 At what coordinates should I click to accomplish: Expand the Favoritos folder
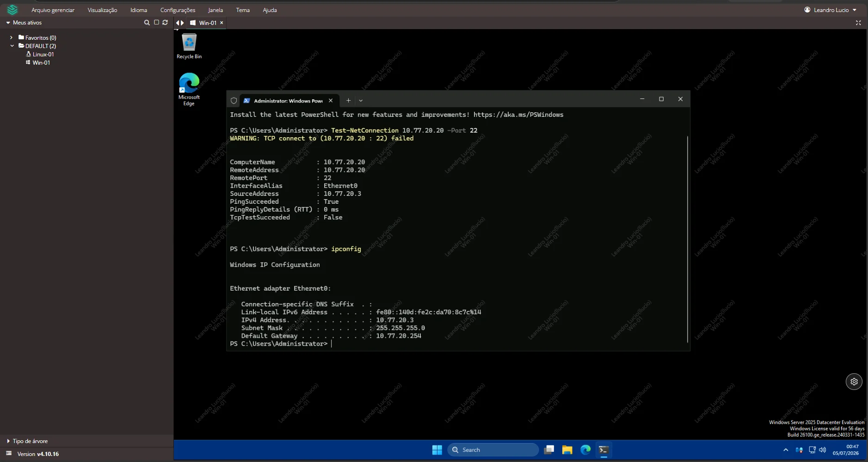coord(11,37)
